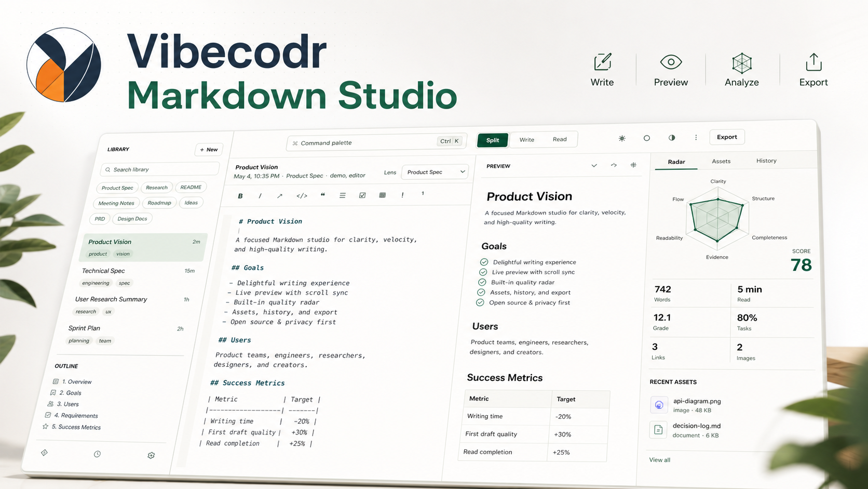Filter library by README tag
Viewport: 868px width, 489px height.
pos(191,187)
